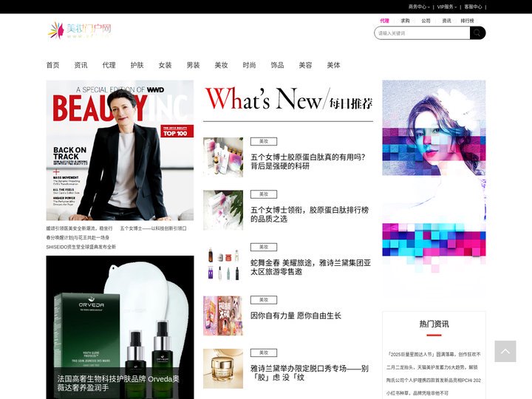This screenshot has height=399, width=532.
Task: Open 饰品 in main navigation
Action: point(277,65)
